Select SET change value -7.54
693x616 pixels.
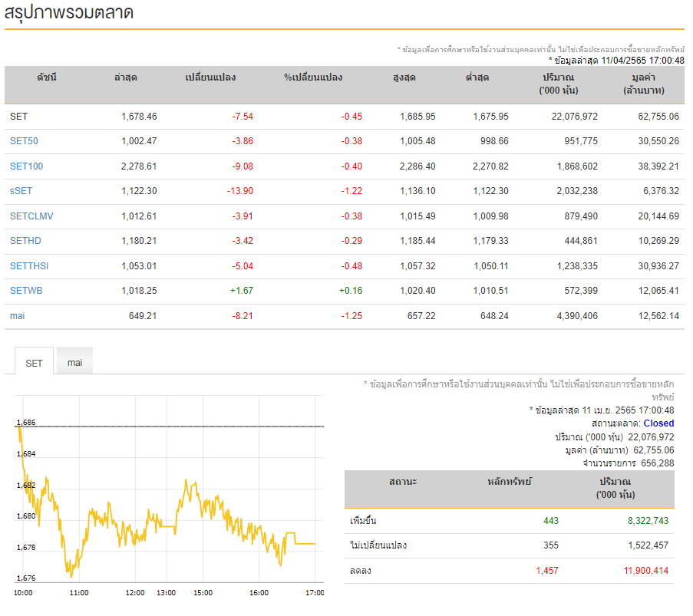(243, 116)
